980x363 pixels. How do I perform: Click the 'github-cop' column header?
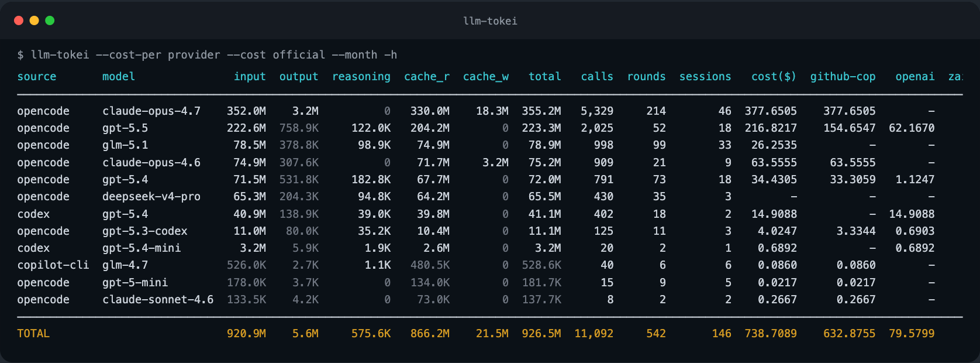tap(843, 77)
